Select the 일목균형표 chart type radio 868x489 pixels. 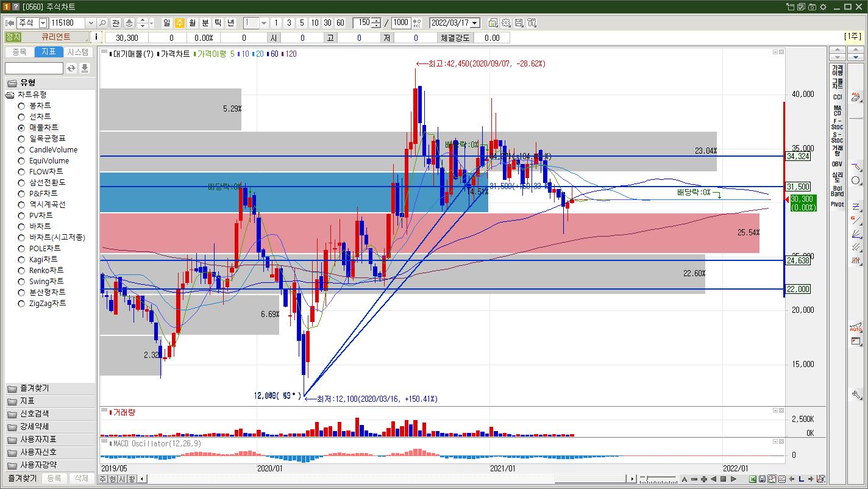(21, 139)
